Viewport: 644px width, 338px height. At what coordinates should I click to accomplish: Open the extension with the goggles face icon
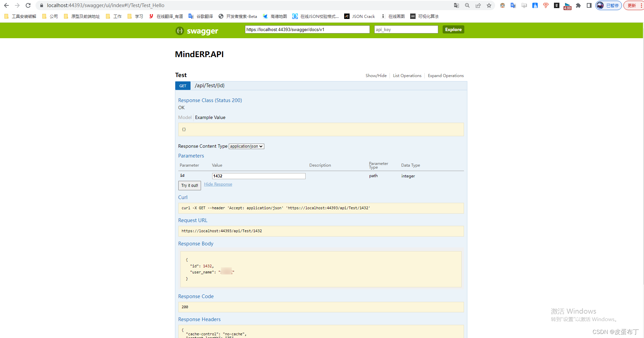503,5
